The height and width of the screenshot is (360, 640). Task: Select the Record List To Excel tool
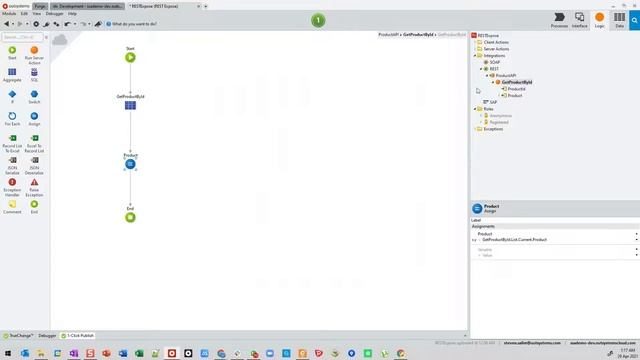click(12, 143)
